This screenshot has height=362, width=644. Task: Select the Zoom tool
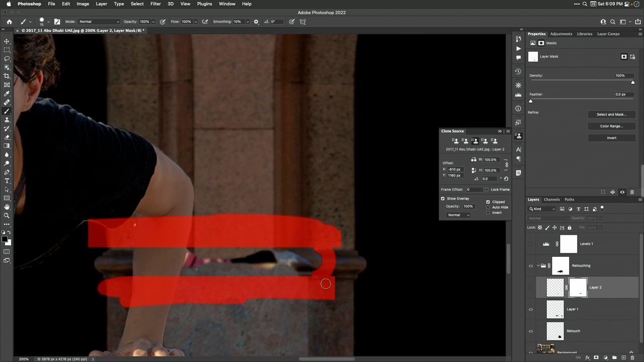tap(7, 215)
